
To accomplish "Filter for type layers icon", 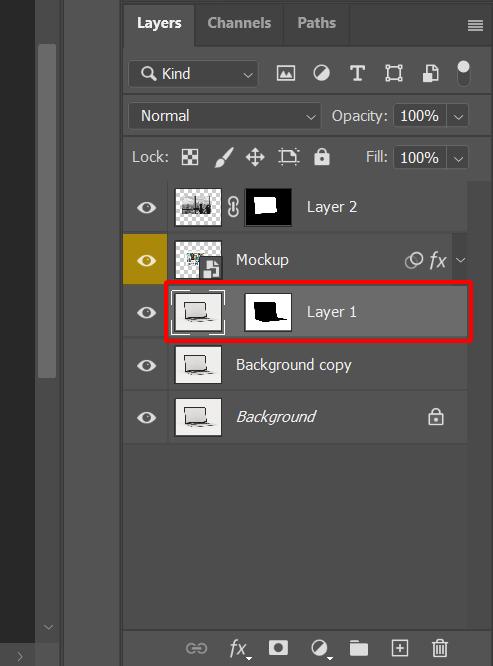I will click(x=357, y=73).
